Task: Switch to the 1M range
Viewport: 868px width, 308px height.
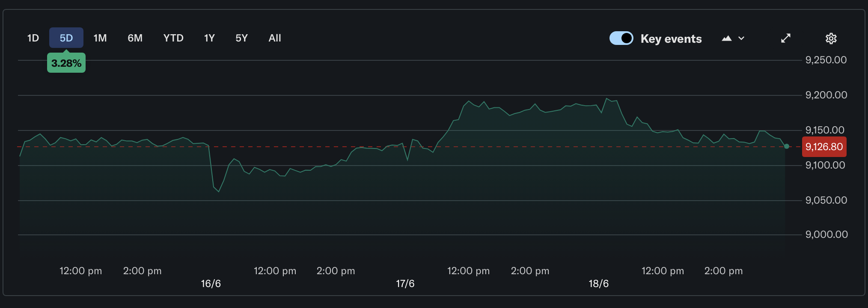Action: click(x=100, y=38)
